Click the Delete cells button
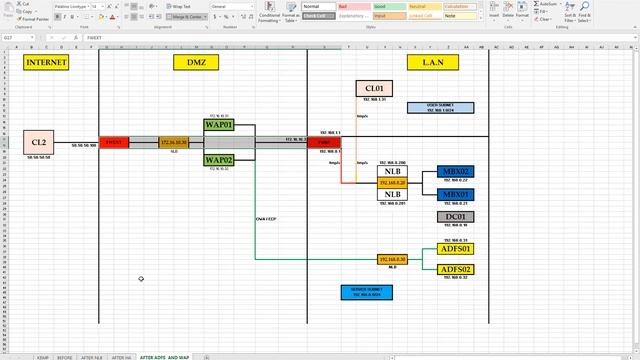The image size is (640, 360). (508, 11)
